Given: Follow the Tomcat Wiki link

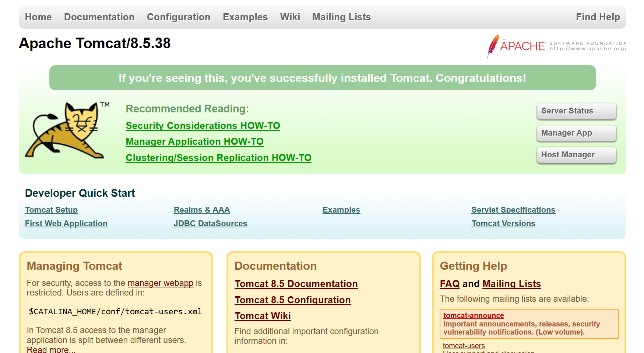Looking at the screenshot, I should click(x=263, y=316).
